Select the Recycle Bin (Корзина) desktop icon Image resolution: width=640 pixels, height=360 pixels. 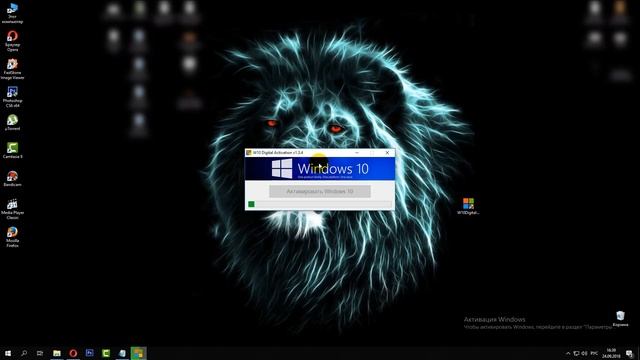[x=620, y=319]
